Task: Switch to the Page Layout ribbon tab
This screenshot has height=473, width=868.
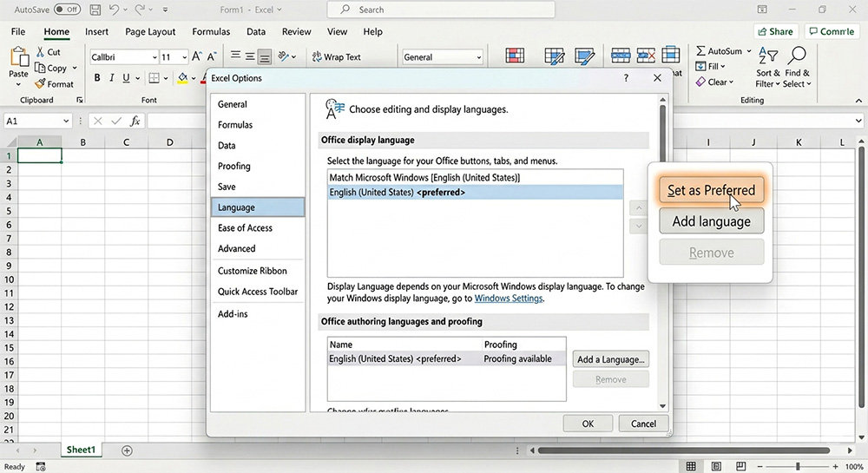Action: click(150, 31)
